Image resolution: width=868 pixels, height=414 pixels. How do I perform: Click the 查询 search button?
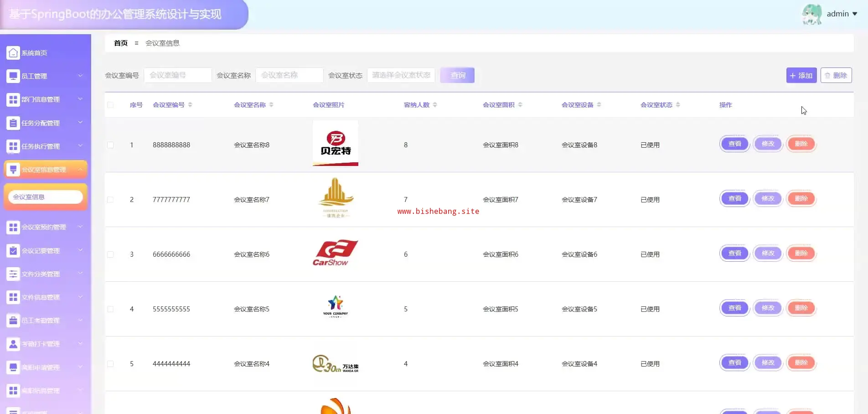coord(457,75)
